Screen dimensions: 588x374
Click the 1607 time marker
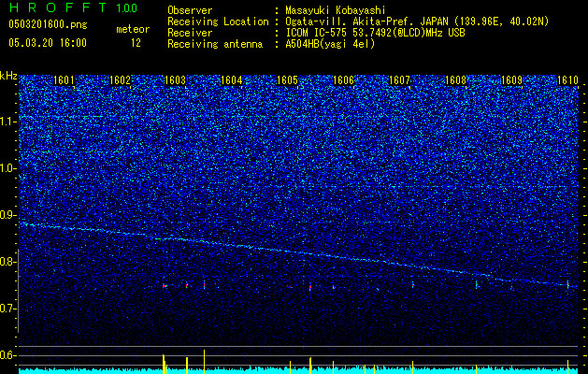point(400,80)
